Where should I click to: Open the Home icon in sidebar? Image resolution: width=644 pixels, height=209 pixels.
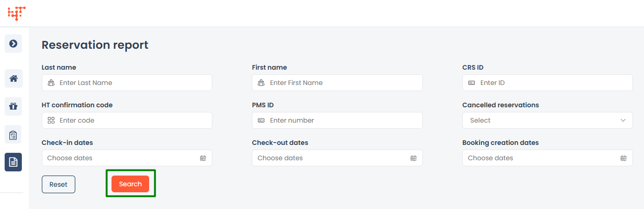[13, 78]
